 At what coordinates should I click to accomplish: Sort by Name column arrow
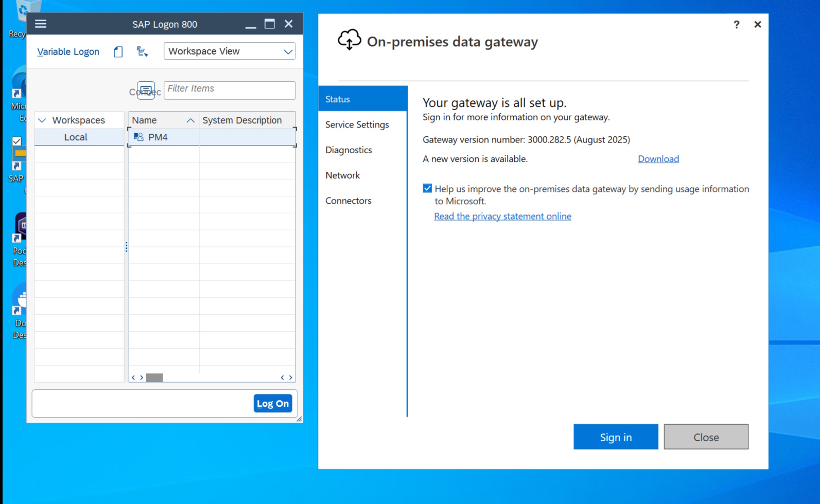(190, 120)
